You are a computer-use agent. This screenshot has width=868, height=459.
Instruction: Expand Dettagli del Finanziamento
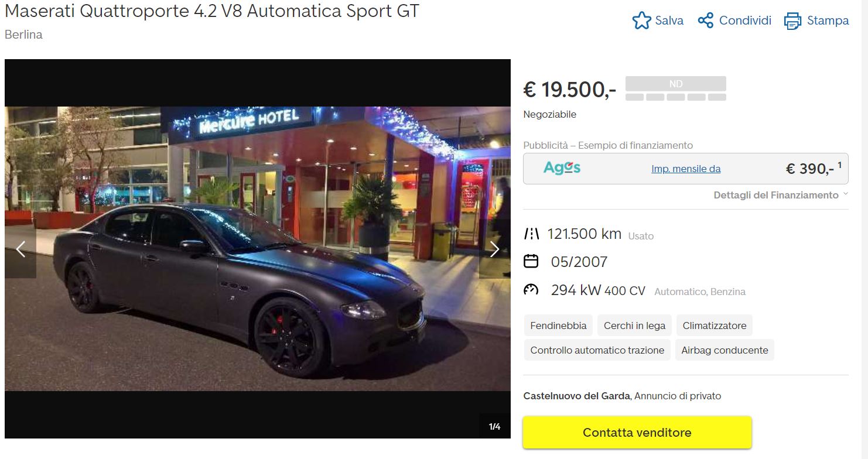(x=781, y=195)
